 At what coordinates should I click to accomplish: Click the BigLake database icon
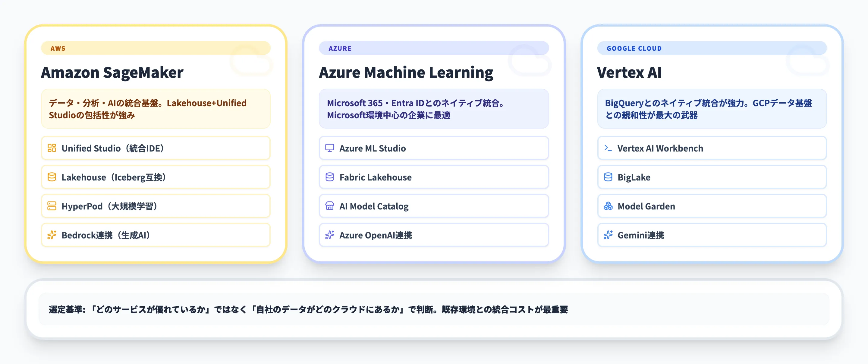point(608,177)
